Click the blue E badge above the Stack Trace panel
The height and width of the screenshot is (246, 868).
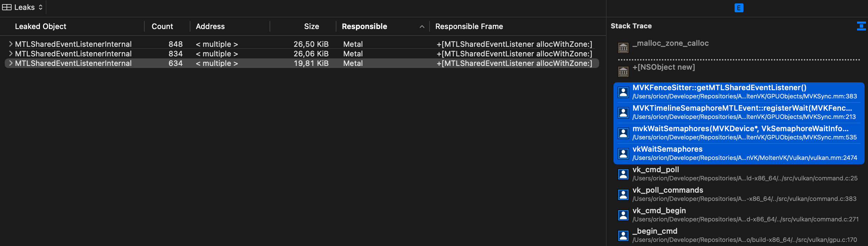click(x=739, y=8)
